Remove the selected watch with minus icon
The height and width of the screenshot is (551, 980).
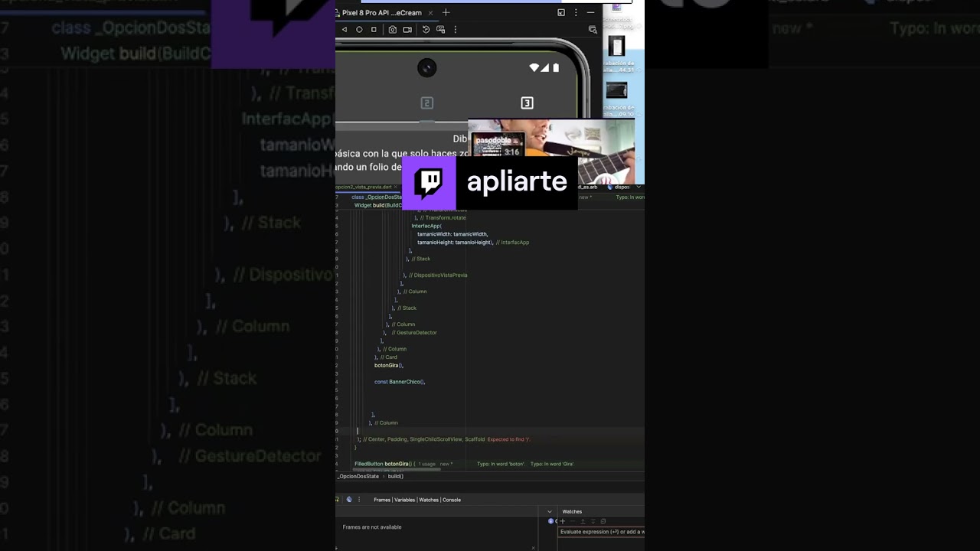573,521
